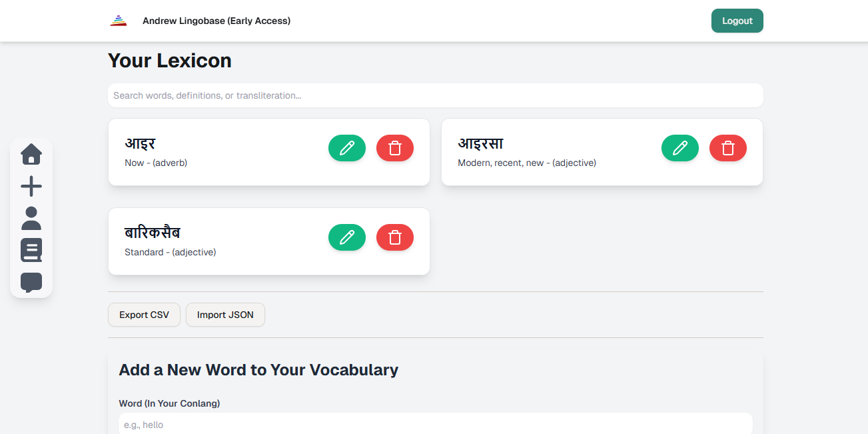
Task: Open the Home icon in sidebar
Action: click(x=31, y=155)
